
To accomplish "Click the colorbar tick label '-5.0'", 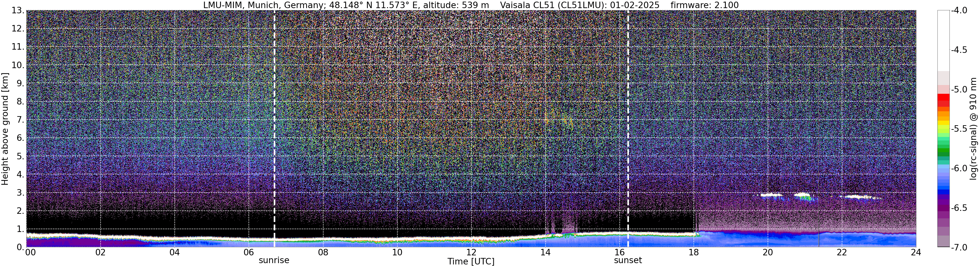I will 959,90.
